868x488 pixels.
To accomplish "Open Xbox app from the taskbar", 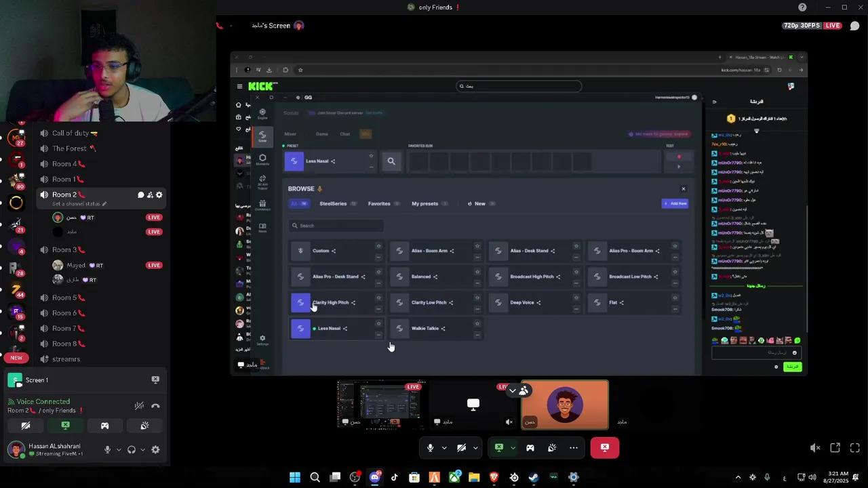I will (x=454, y=478).
